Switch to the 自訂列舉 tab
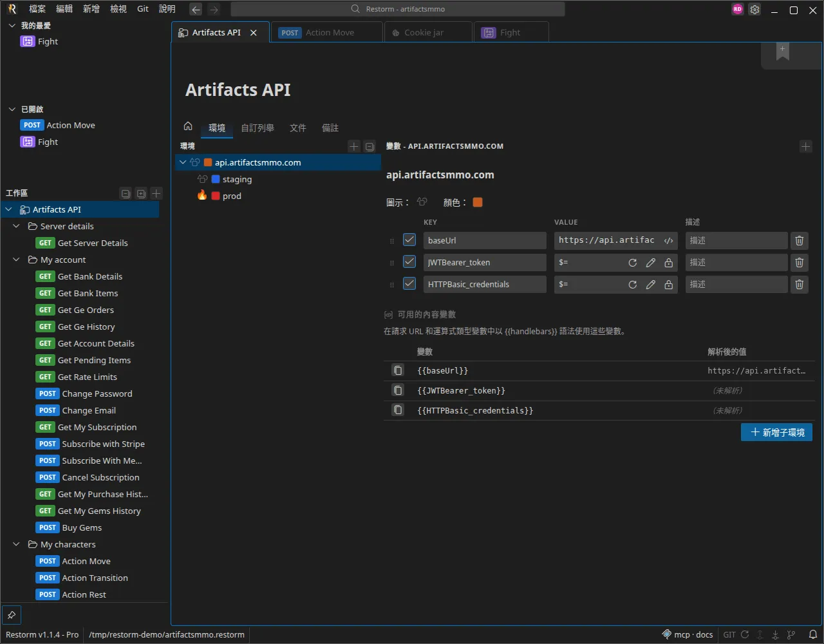This screenshot has height=644, width=824. pos(257,128)
